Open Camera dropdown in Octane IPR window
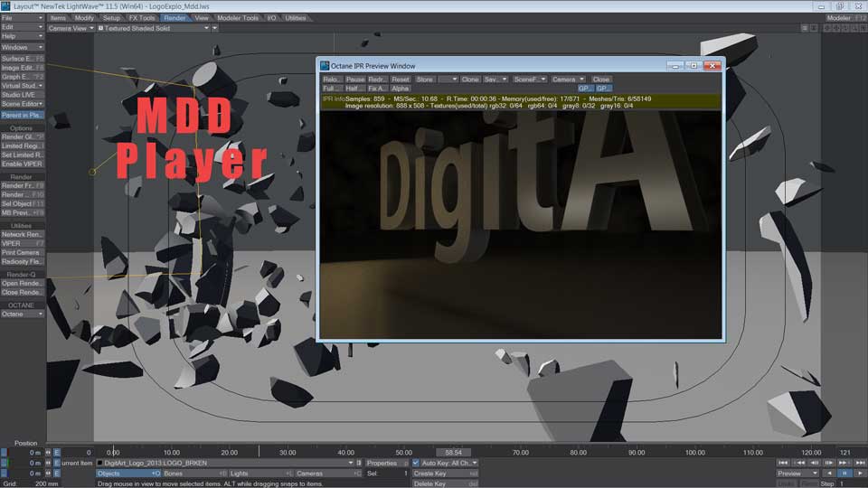This screenshot has height=488, width=868. pos(568,80)
